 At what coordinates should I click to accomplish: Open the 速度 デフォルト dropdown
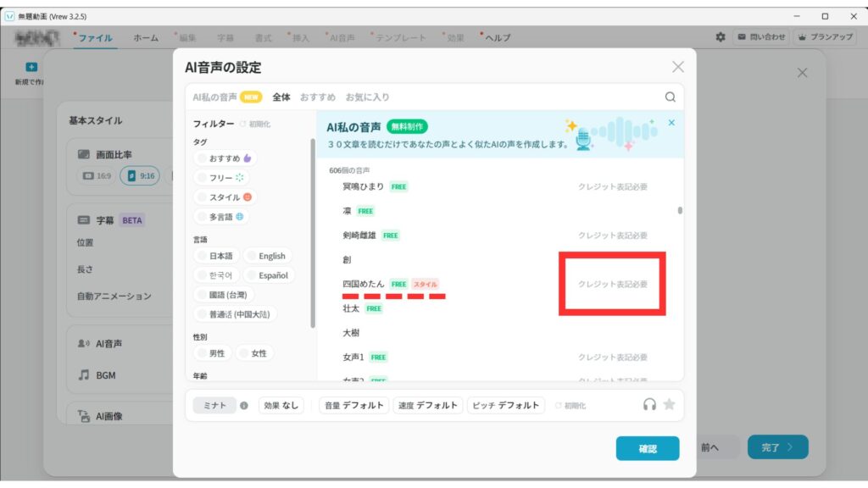click(x=428, y=406)
